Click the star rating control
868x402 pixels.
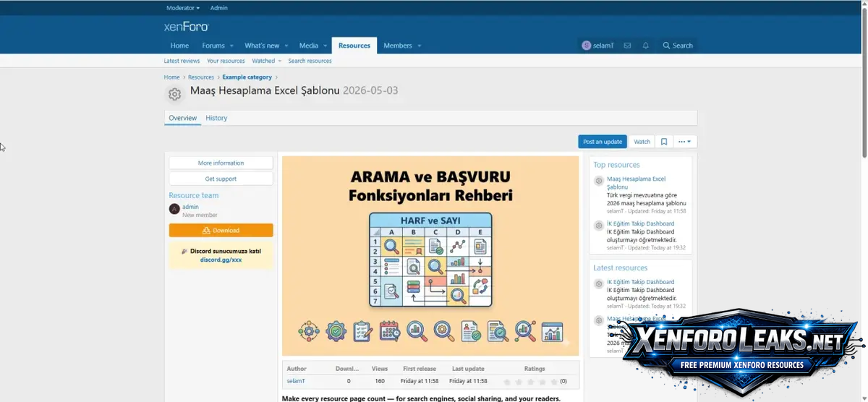(x=530, y=381)
